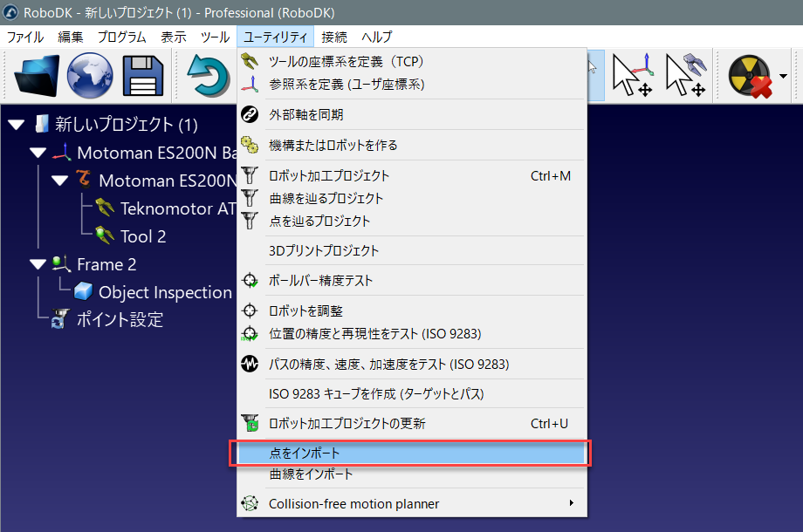Click the 外部軸を同期 link icon entry

[412, 114]
